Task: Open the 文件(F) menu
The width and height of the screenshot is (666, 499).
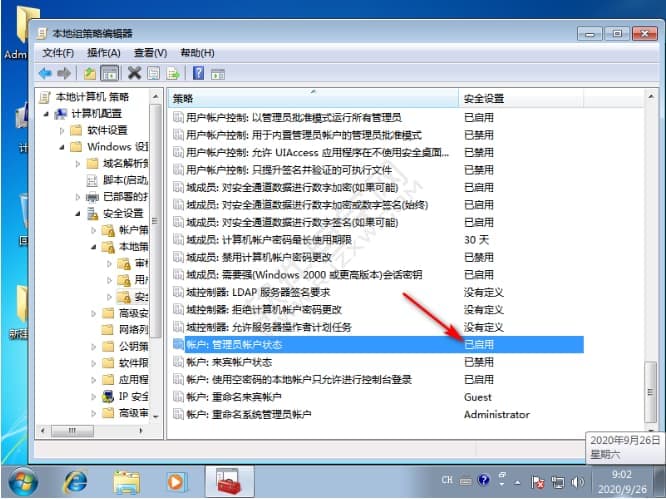Action: [x=59, y=52]
